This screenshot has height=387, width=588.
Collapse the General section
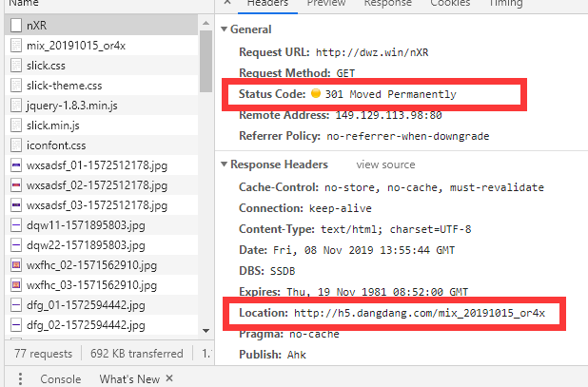point(225,29)
